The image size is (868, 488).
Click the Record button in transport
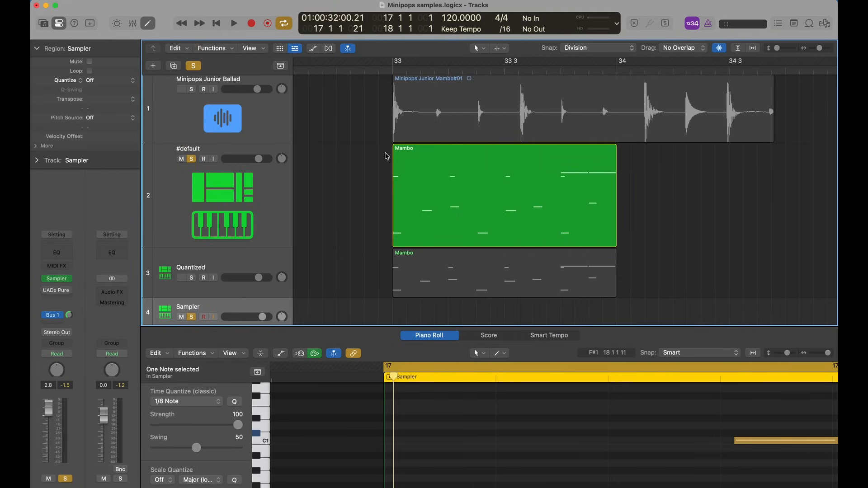[x=251, y=23]
